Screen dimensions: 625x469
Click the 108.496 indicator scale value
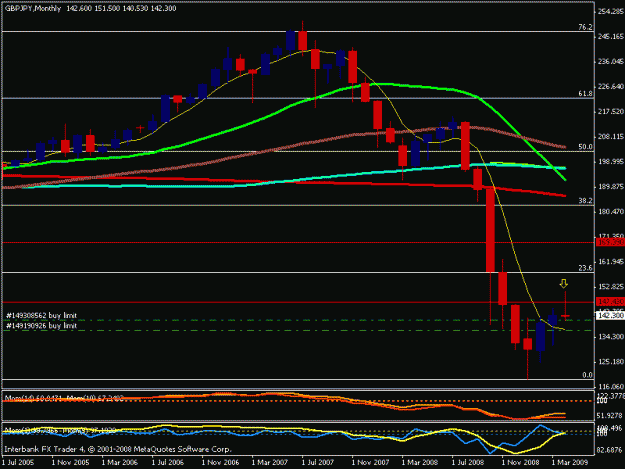coord(610,428)
